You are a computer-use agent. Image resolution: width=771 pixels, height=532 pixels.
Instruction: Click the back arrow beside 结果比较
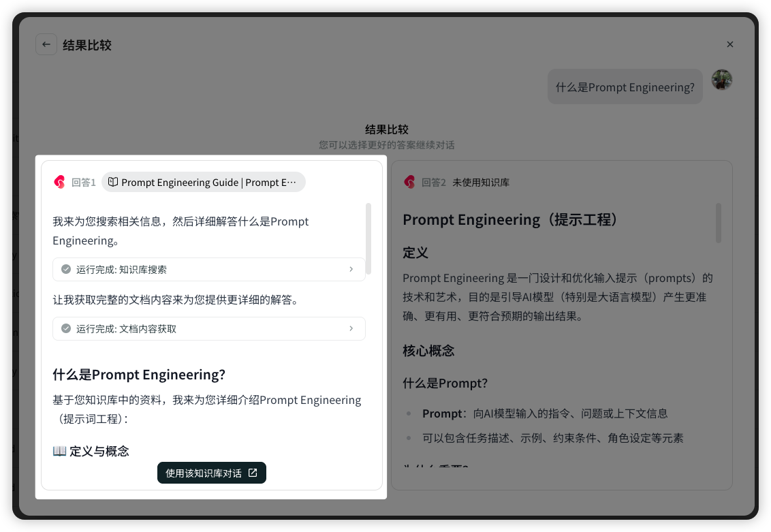point(46,44)
